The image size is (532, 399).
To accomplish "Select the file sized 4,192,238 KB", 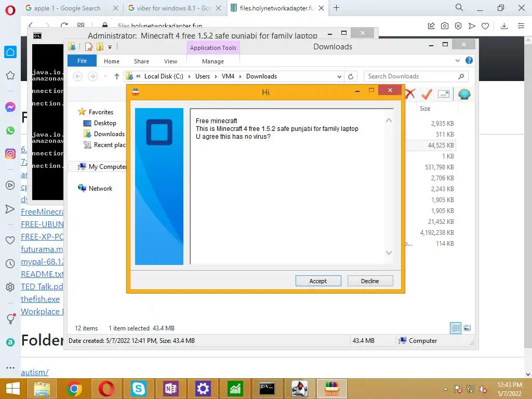I will (436, 232).
